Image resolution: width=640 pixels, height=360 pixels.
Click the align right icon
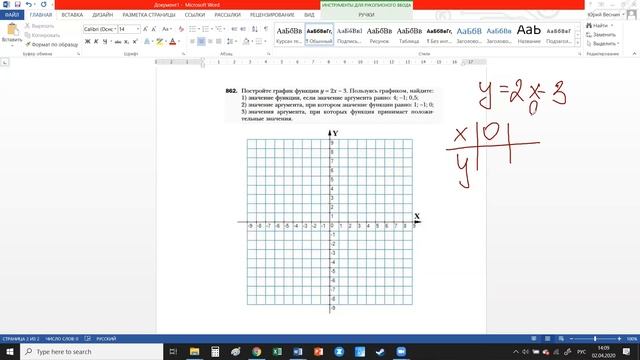point(210,41)
